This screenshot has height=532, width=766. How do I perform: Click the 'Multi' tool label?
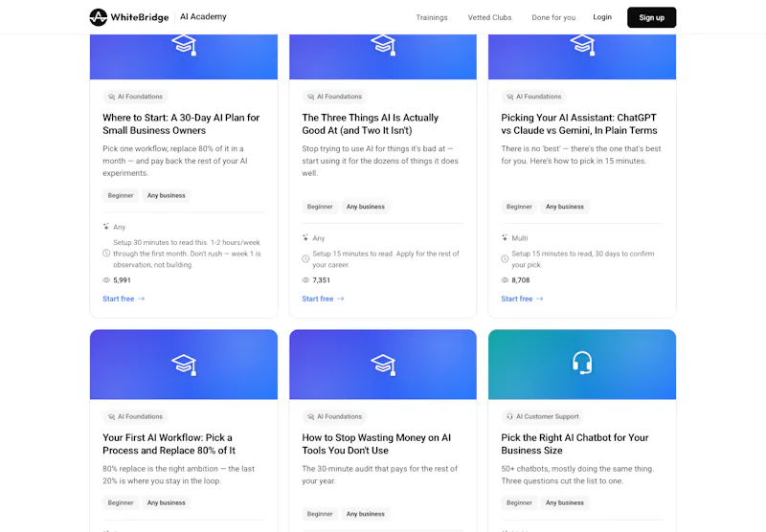coord(520,238)
